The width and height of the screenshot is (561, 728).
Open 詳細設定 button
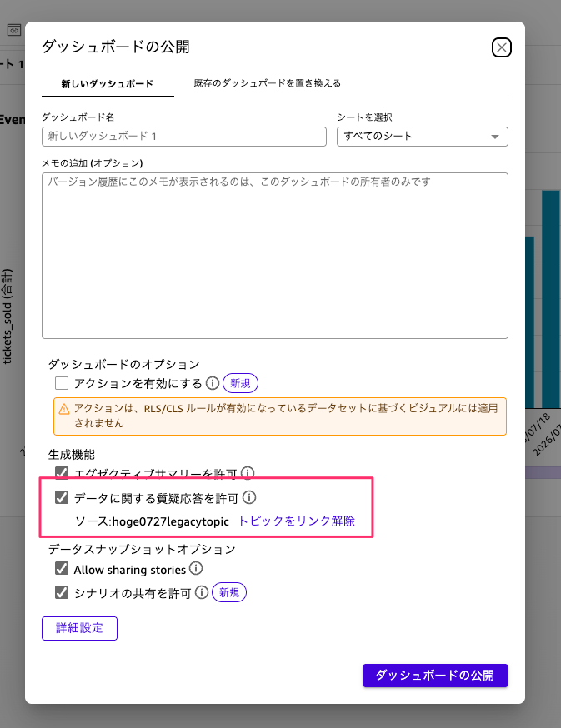79,628
